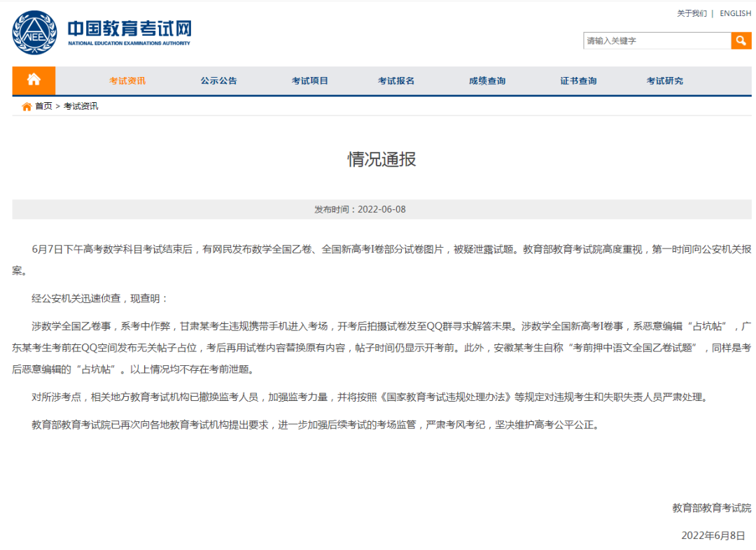This screenshot has width=756, height=550.
Task: Open the 考试研究 section
Action: pyautogui.click(x=664, y=80)
